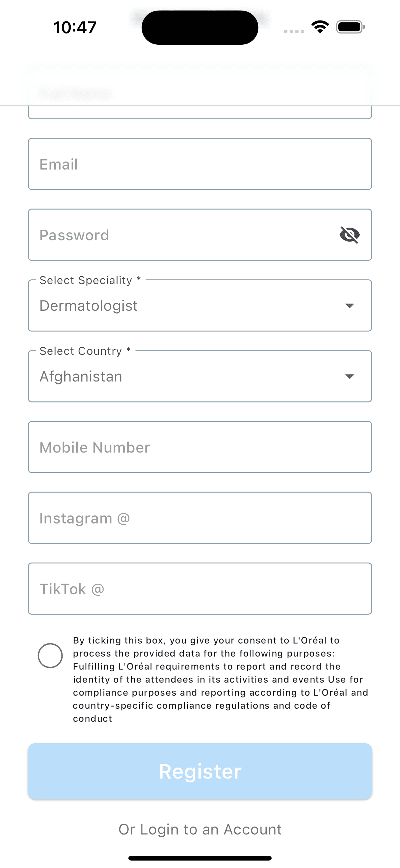Tap the battery status icon
The height and width of the screenshot is (868, 400).
point(350,27)
